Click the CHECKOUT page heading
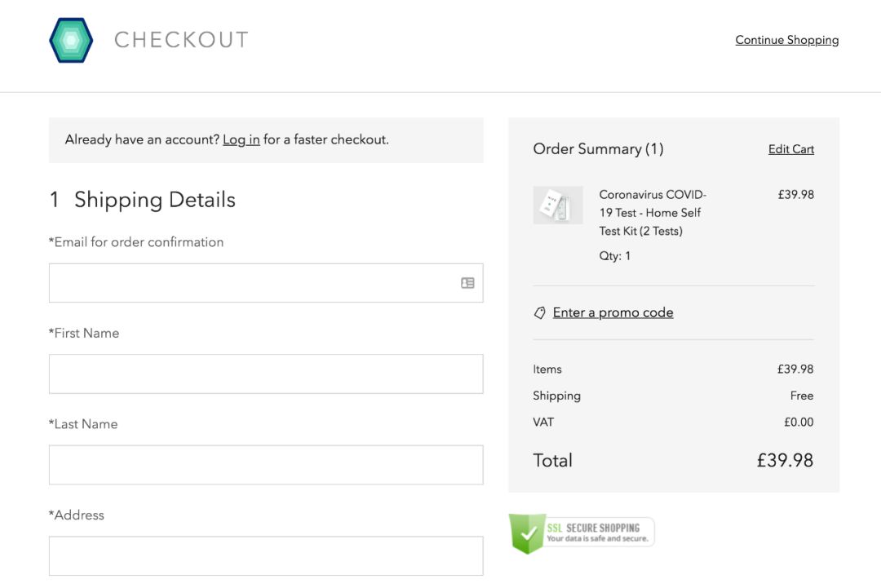This screenshot has height=588, width=881. [181, 40]
